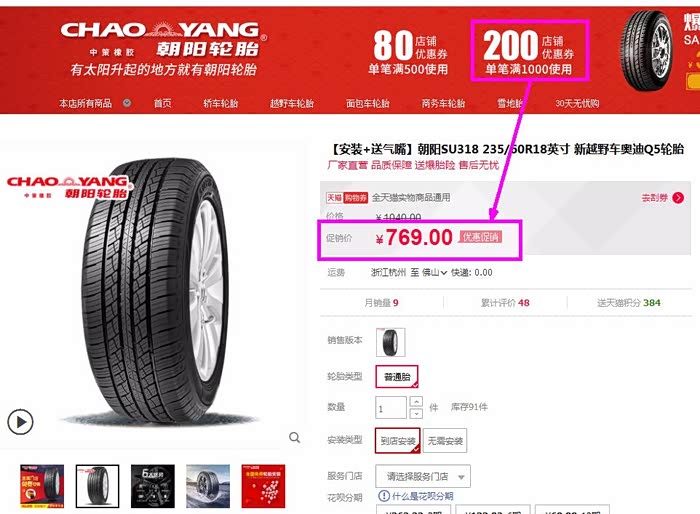Screen dimensions: 700x514
Task: Select the tire sales version thumbnail
Action: [x=391, y=342]
